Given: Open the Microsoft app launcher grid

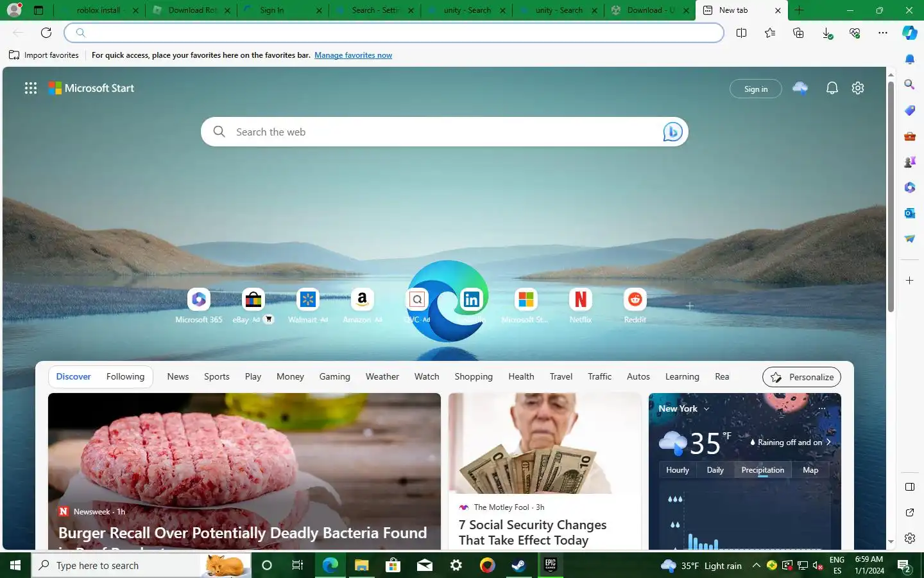Looking at the screenshot, I should pos(31,88).
